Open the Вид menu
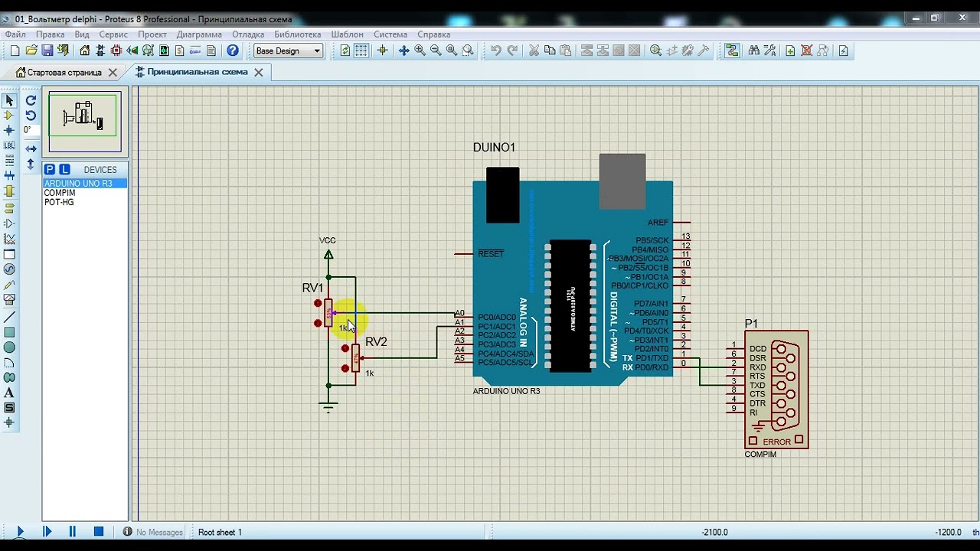This screenshot has height=551, width=980. tap(82, 34)
